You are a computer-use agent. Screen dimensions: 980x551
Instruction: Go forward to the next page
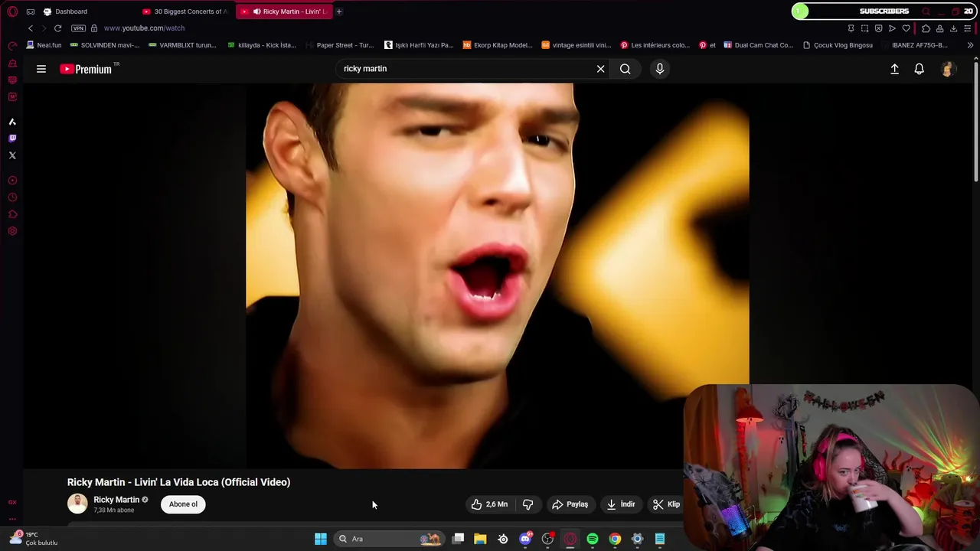click(44, 28)
